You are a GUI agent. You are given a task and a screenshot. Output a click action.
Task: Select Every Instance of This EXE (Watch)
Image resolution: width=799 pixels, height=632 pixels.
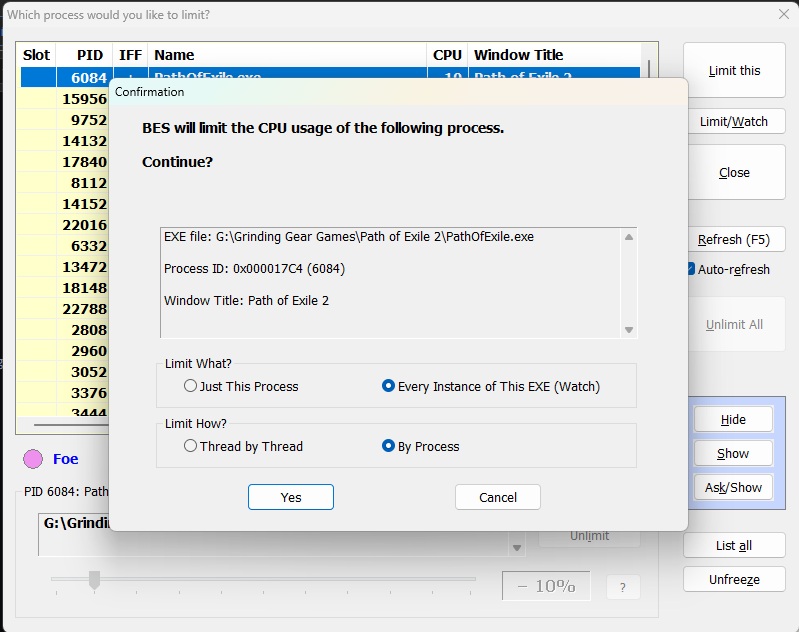click(491, 386)
